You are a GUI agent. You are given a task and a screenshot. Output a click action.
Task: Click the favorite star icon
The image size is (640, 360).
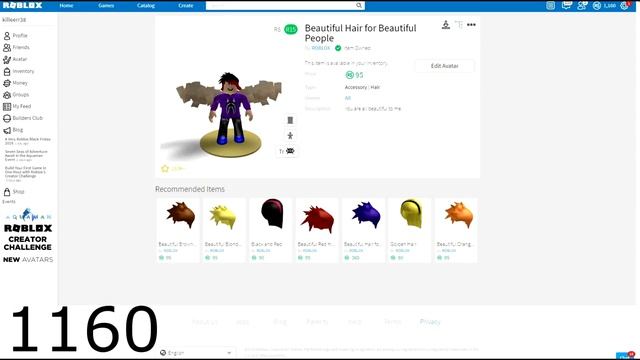click(x=165, y=169)
